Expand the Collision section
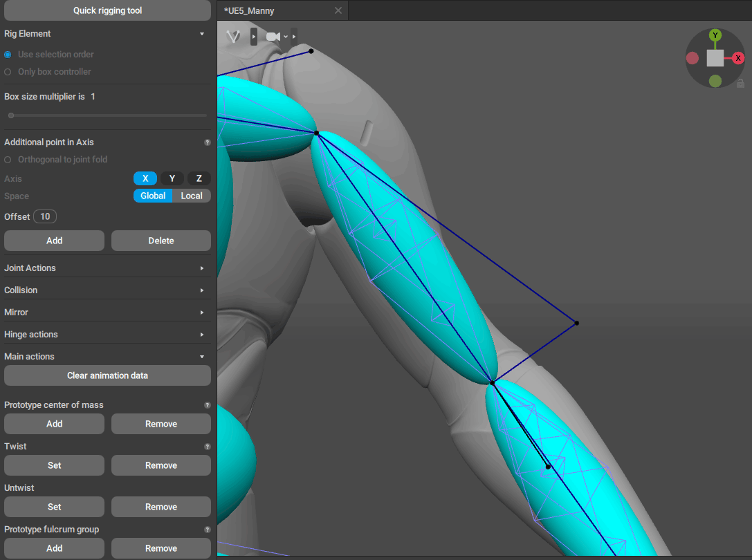The width and height of the screenshot is (752, 560). pyautogui.click(x=107, y=290)
